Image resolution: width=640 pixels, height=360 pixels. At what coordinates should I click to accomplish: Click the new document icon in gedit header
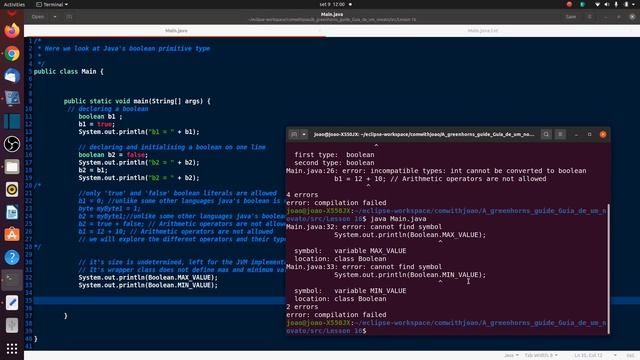(69, 17)
